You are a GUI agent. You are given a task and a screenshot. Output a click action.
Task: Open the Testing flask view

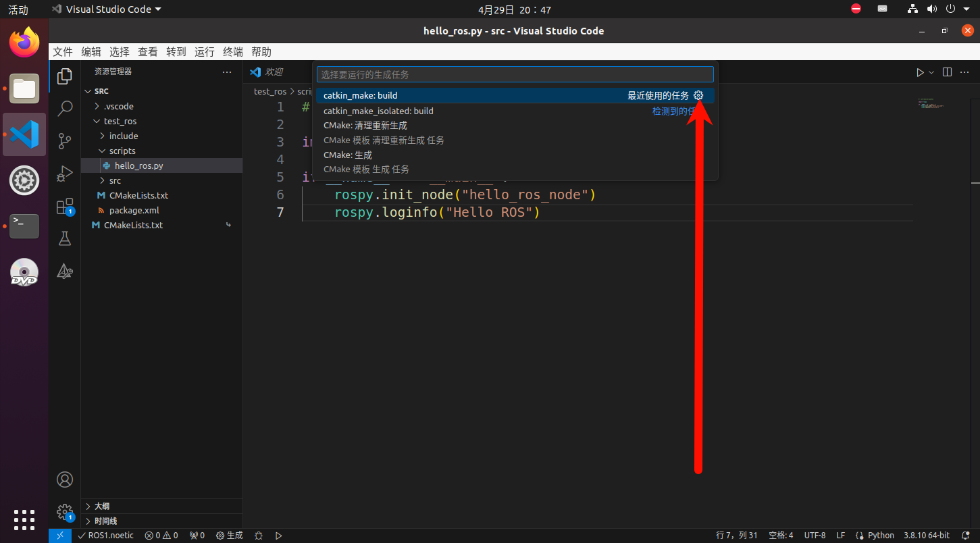[65, 238]
